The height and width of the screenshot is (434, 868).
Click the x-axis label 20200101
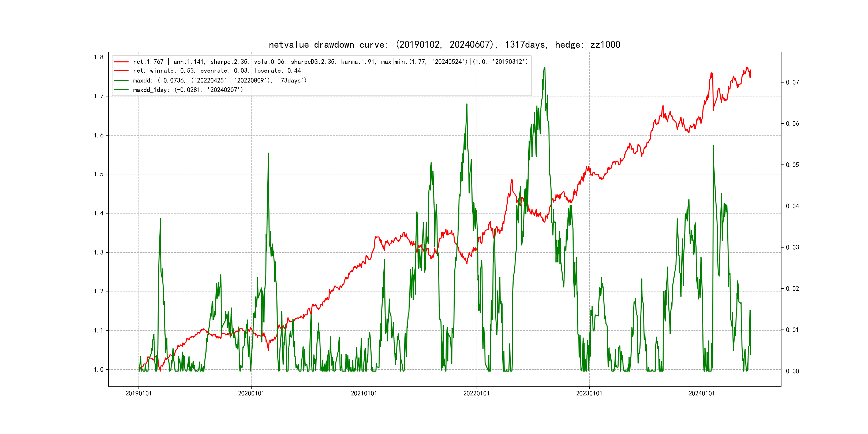click(251, 393)
